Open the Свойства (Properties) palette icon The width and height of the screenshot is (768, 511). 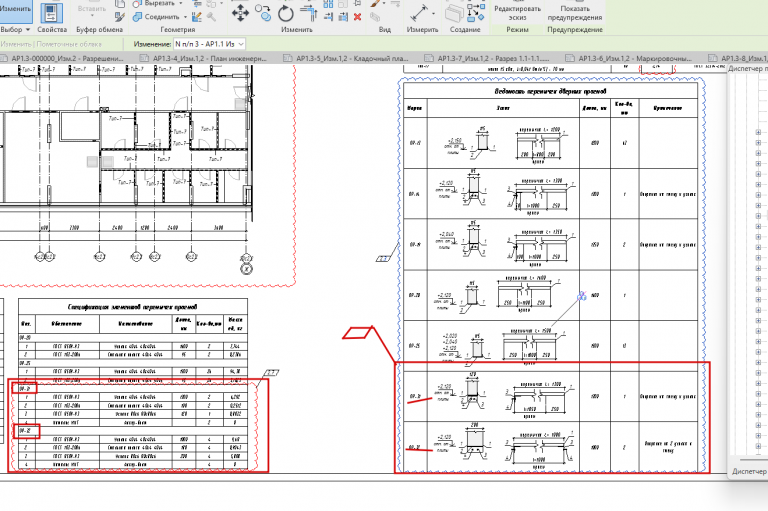(51, 13)
